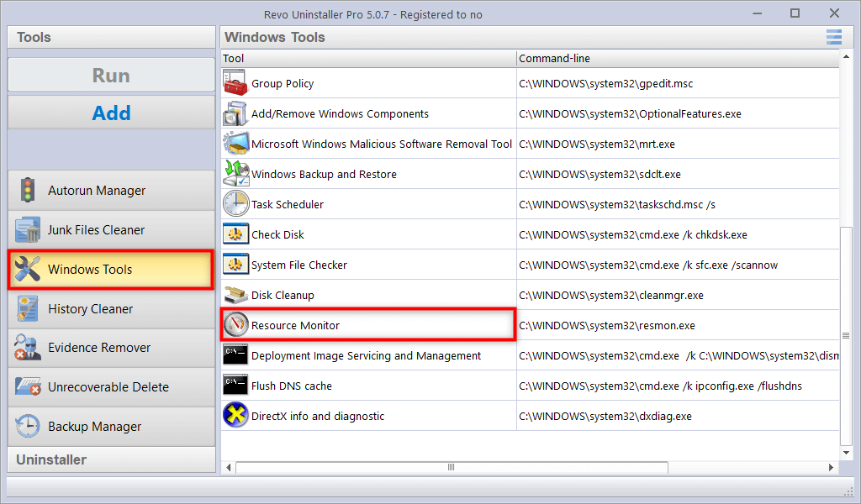Click the dxdiag.exe command-line cell
This screenshot has height=504, width=861.
click(x=679, y=416)
